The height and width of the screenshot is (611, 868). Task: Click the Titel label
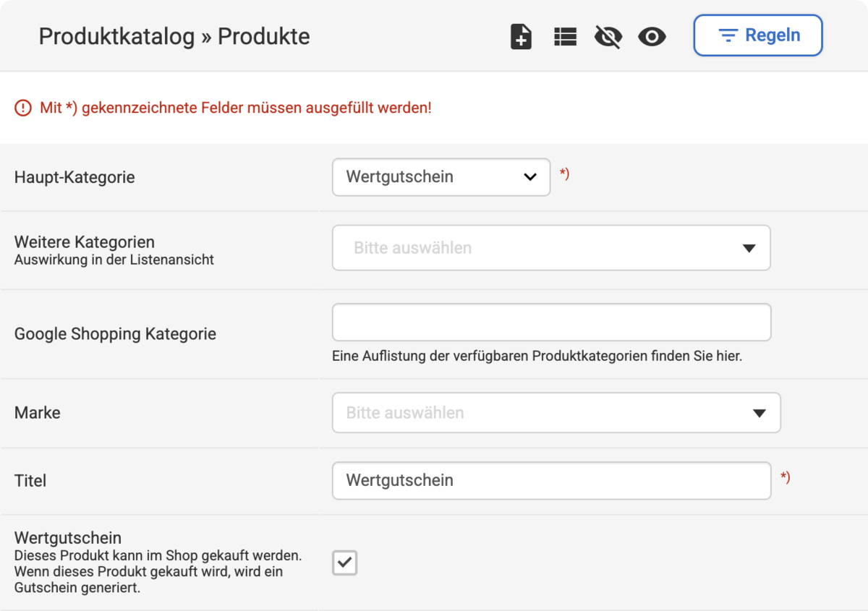(x=30, y=481)
